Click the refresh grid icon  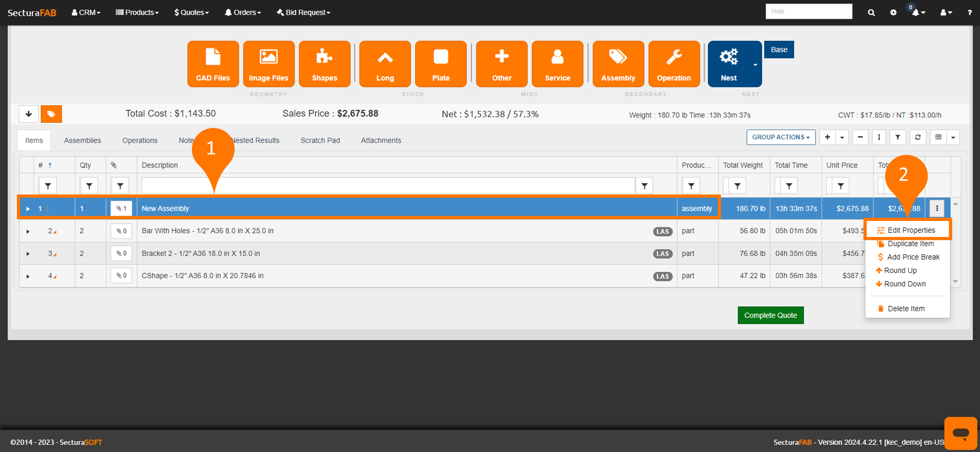tap(917, 137)
